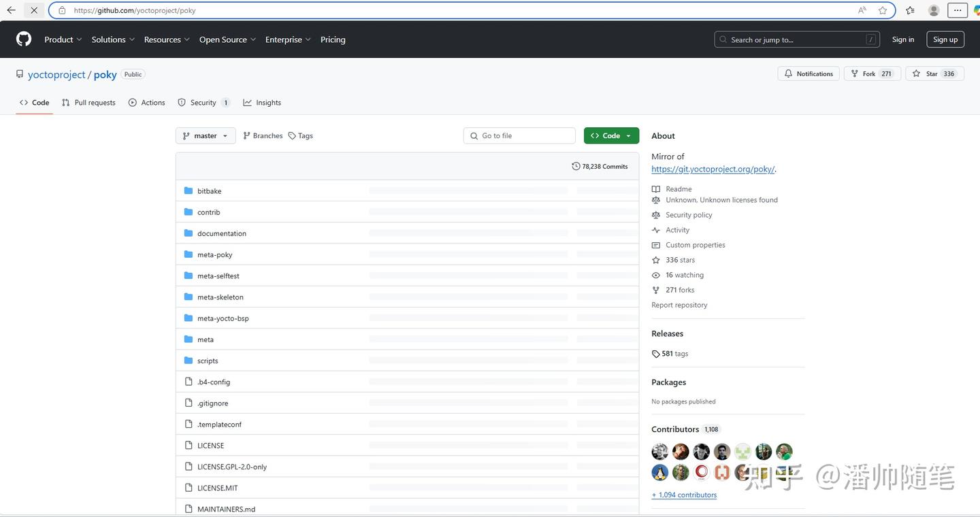Open the meta-skeleton folder

(220, 297)
